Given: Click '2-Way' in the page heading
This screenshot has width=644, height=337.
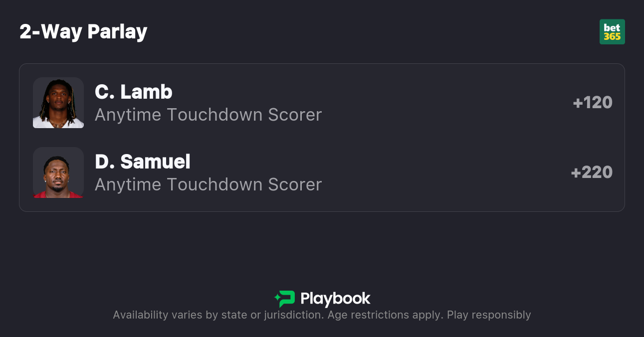Looking at the screenshot, I should pyautogui.click(x=51, y=31).
